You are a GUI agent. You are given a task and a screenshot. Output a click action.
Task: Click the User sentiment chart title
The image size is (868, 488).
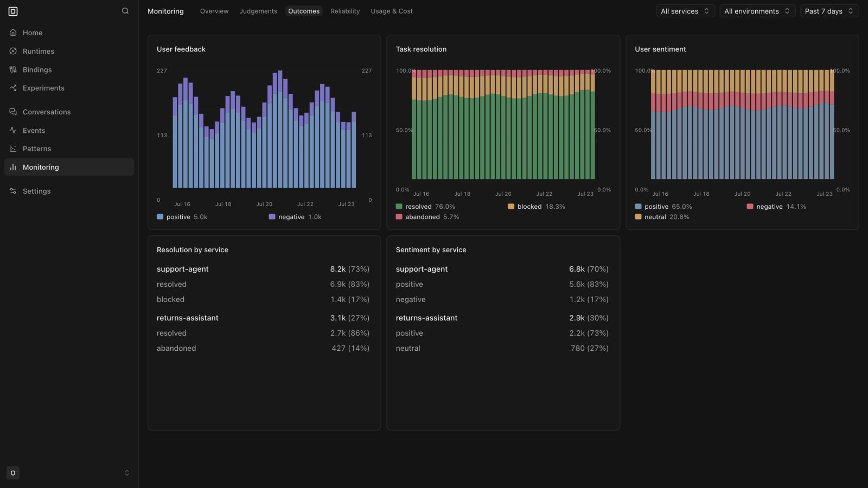(x=660, y=49)
